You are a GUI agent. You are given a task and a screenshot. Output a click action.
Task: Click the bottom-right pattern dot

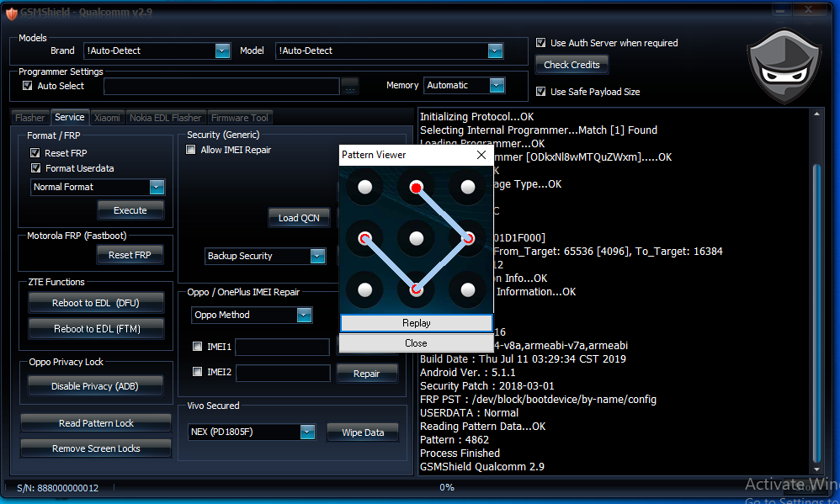tap(468, 289)
